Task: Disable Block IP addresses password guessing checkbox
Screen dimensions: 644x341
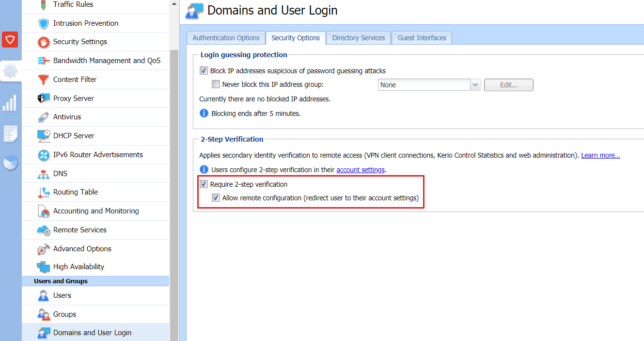Action: (x=204, y=71)
